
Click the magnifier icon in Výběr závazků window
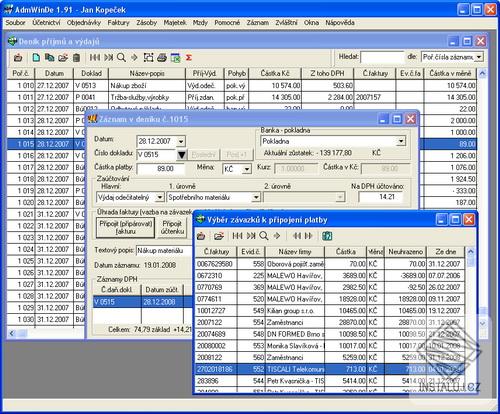pos(264,236)
